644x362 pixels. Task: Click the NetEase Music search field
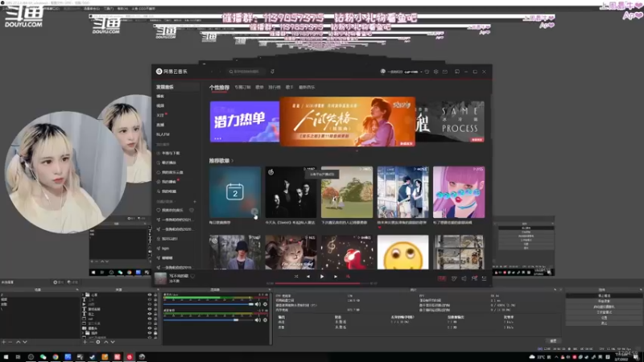click(x=246, y=72)
